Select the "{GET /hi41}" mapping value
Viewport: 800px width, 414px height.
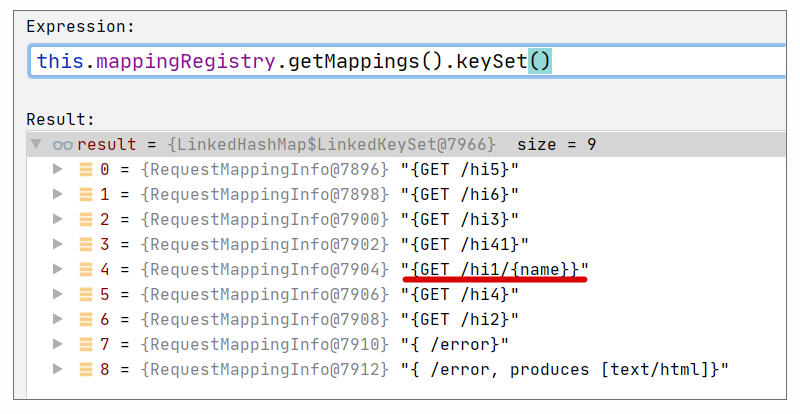(464, 244)
